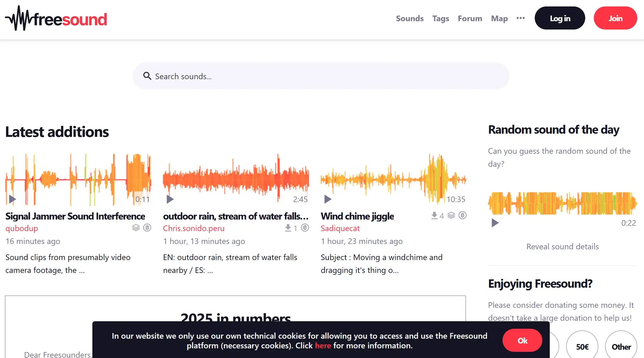Select the Other donation amount

click(621, 346)
